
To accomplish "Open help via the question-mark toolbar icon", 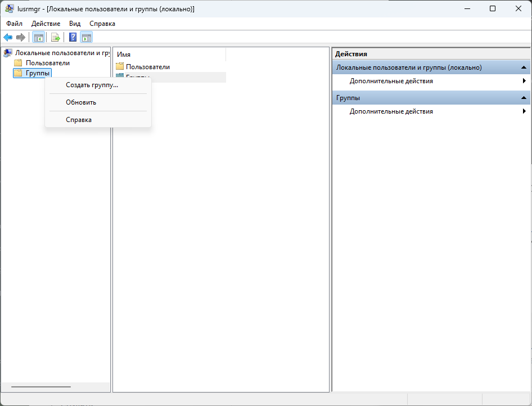I will (73, 37).
